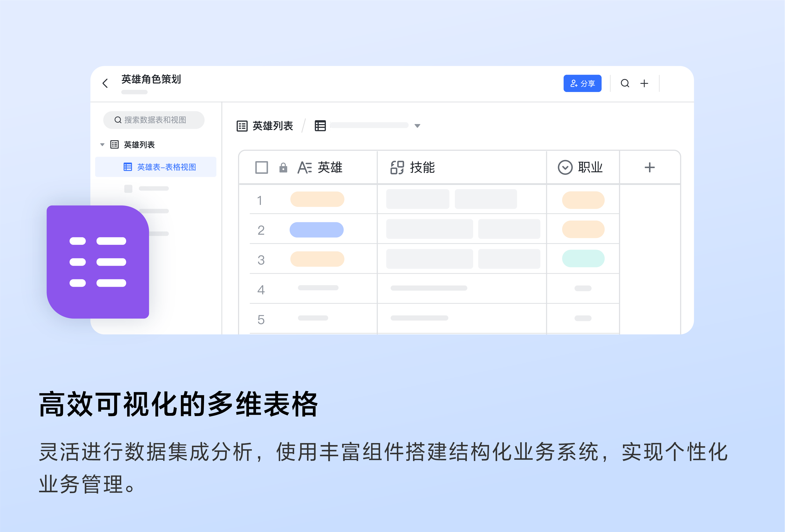This screenshot has width=785, height=532.
Task: Click the search icon in the top bar
Action: [x=625, y=83]
